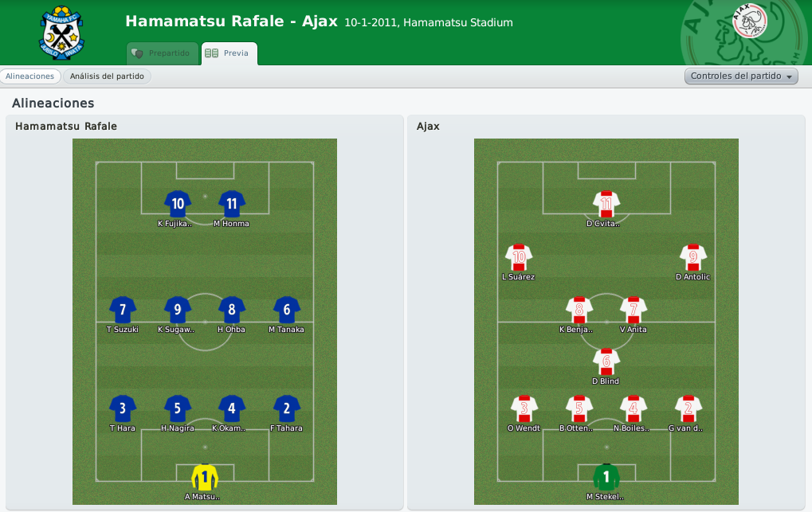The width and height of the screenshot is (812, 512).
Task: Select M Honma number 11 shirt
Action: point(231,204)
